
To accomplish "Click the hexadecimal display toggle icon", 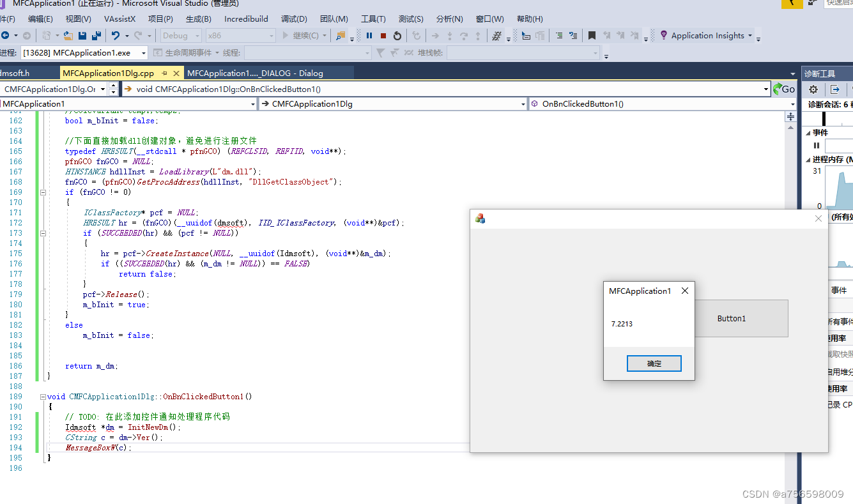I will (x=496, y=36).
